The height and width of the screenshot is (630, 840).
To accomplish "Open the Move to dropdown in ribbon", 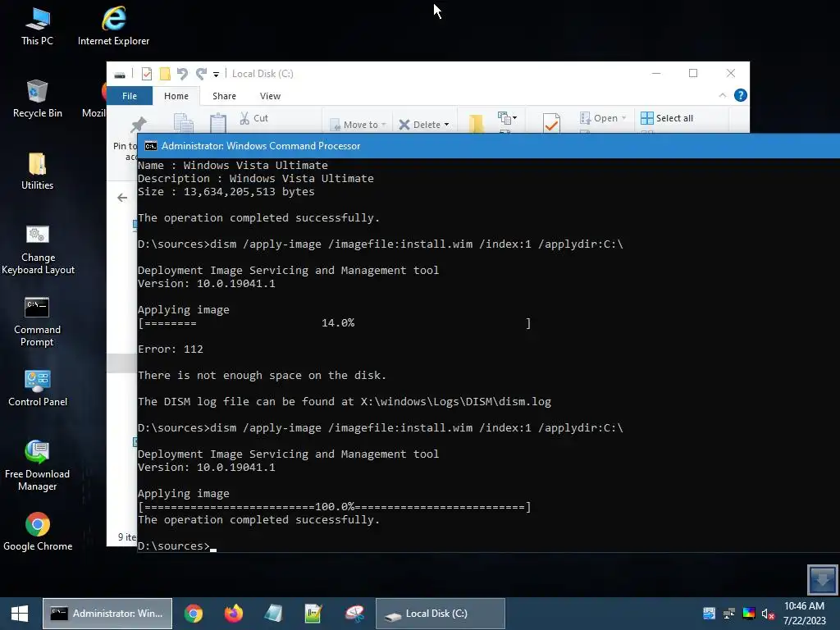I will [x=358, y=125].
